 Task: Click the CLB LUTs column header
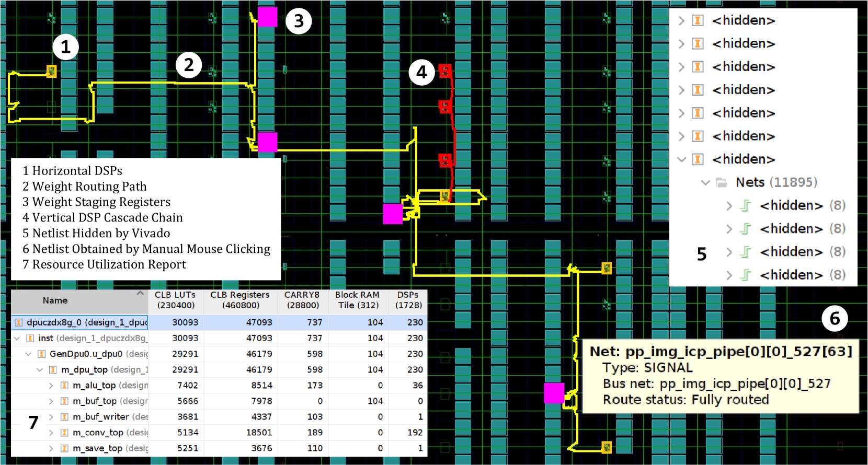click(x=175, y=300)
